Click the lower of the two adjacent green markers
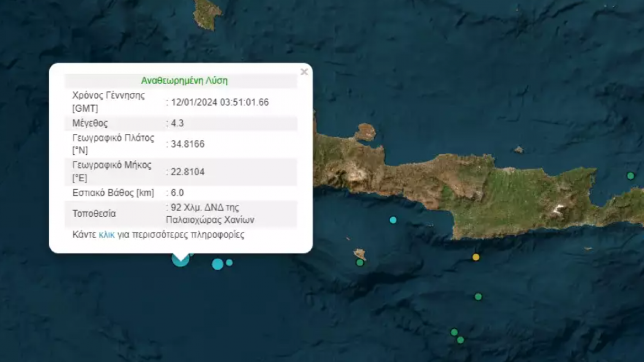This screenshot has height=362, width=644. coord(460,340)
